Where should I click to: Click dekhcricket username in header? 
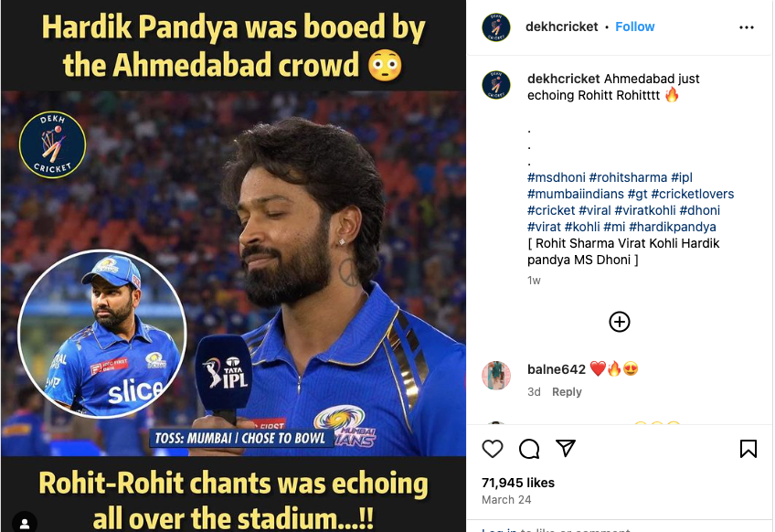[x=562, y=27]
